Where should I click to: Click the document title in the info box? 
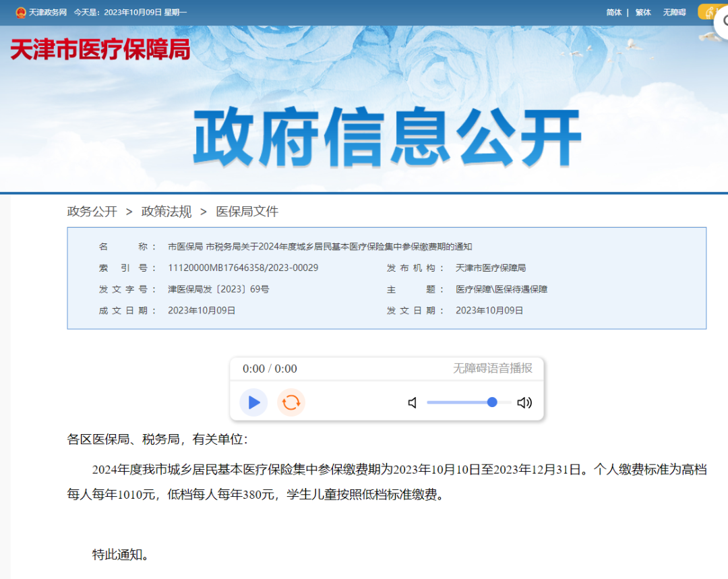[x=320, y=247]
